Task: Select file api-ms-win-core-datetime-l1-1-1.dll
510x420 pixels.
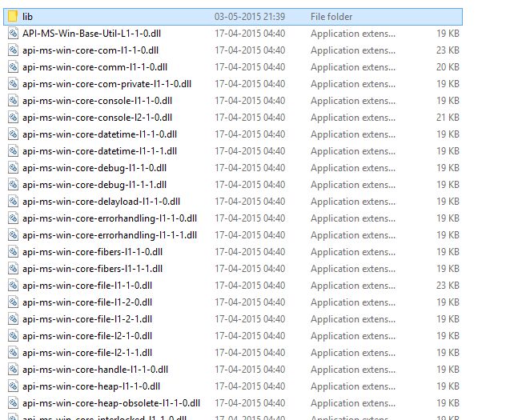Action: click(99, 151)
